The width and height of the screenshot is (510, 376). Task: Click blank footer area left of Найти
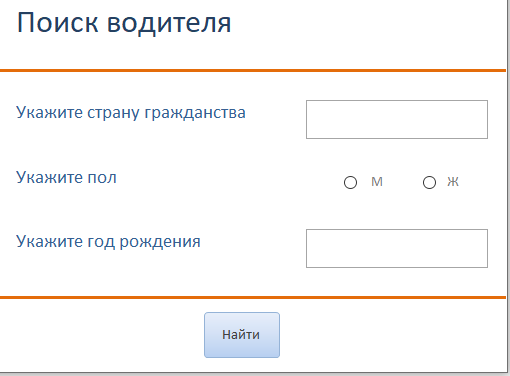[102, 335]
